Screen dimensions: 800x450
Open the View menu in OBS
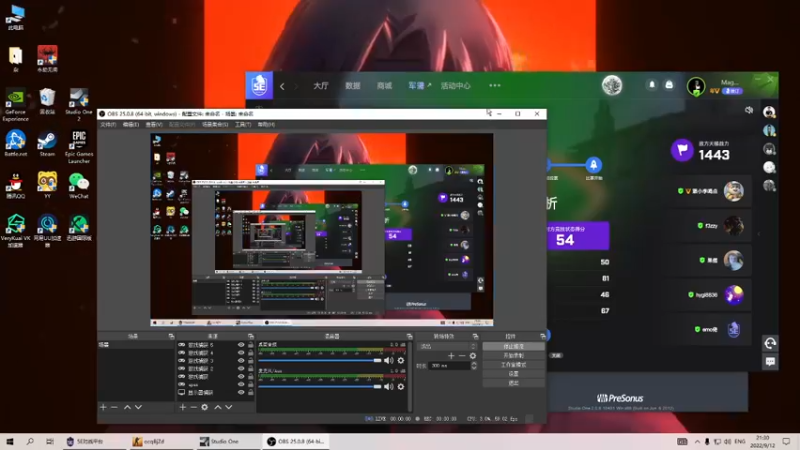pyautogui.click(x=154, y=124)
